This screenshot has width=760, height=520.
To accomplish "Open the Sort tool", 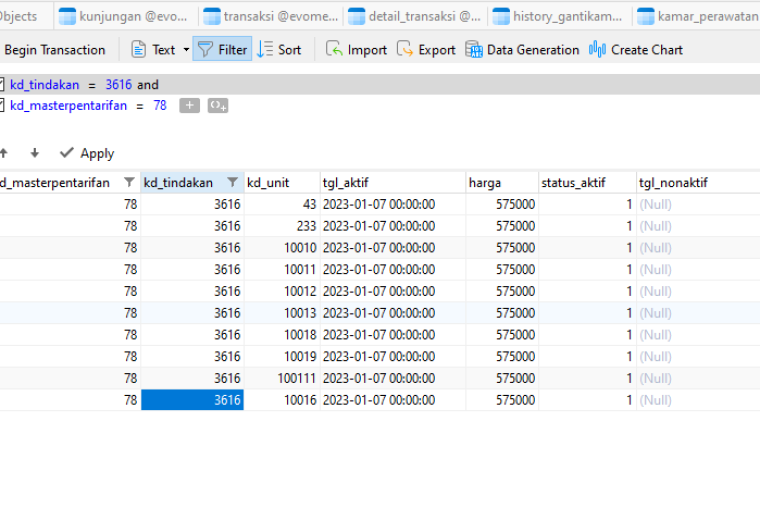I will [x=279, y=49].
